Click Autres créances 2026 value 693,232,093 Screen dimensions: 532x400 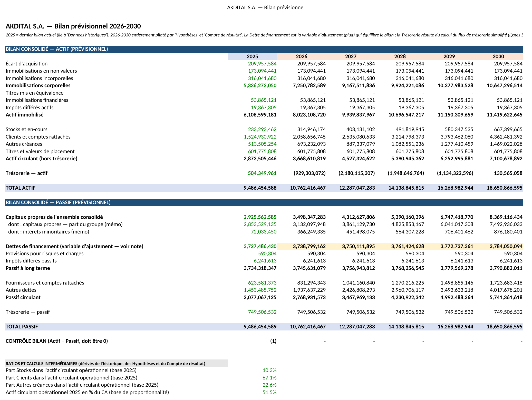click(x=311, y=144)
